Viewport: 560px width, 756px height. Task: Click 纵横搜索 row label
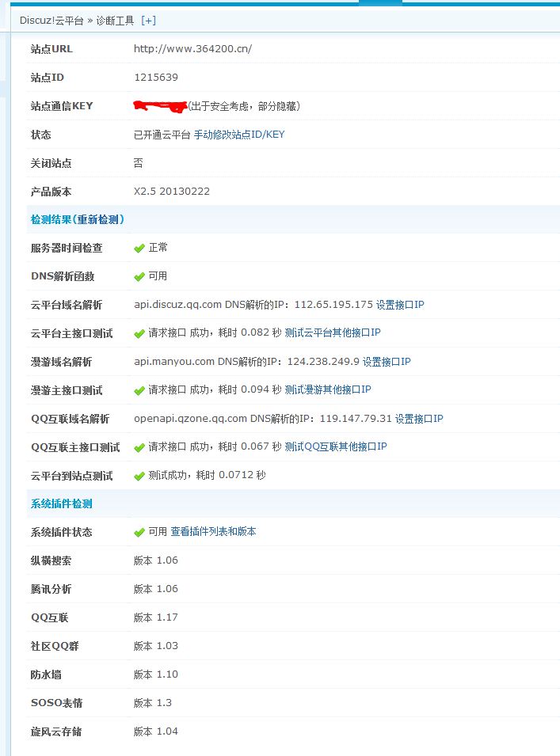[51, 560]
